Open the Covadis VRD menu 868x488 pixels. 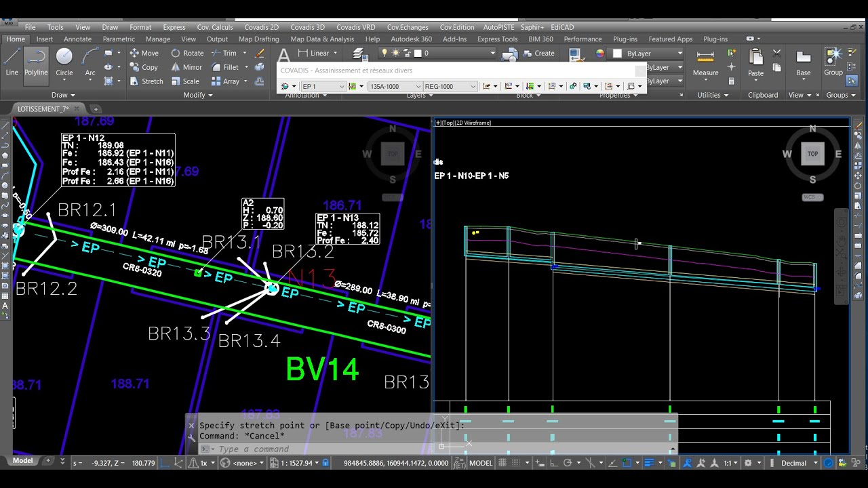tap(355, 27)
